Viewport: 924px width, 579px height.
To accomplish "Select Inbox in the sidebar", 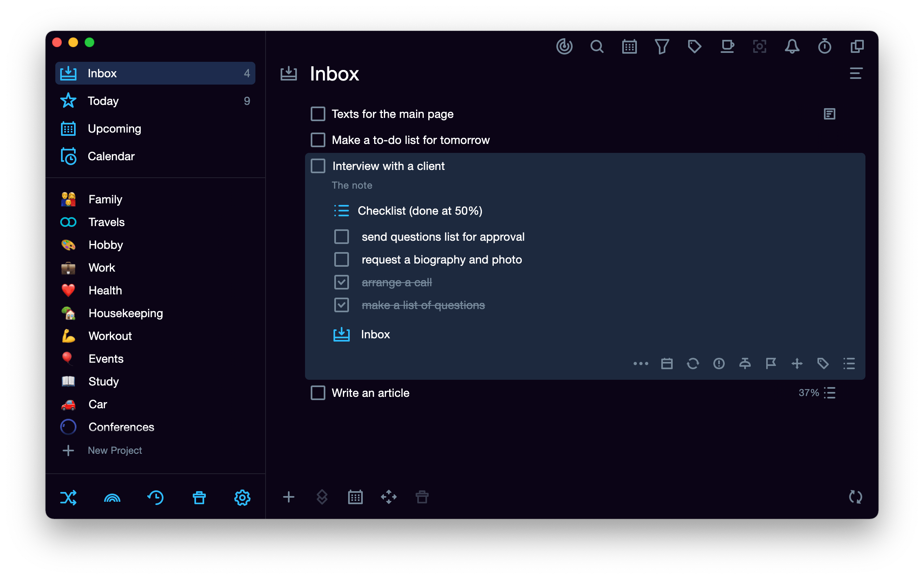I will (x=155, y=73).
